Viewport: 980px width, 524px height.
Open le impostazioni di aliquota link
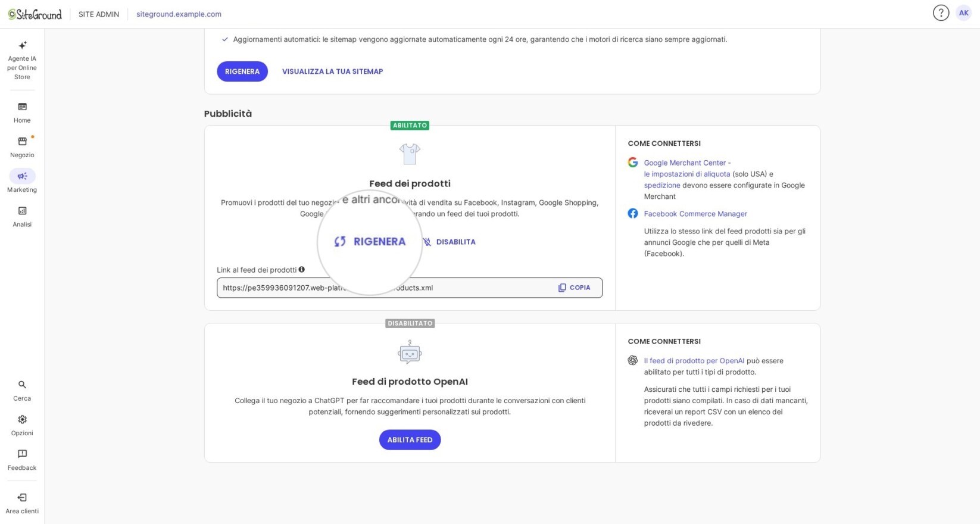tap(687, 174)
